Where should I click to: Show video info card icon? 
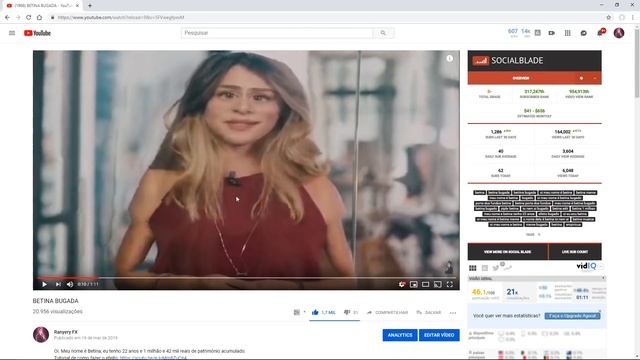[449, 58]
